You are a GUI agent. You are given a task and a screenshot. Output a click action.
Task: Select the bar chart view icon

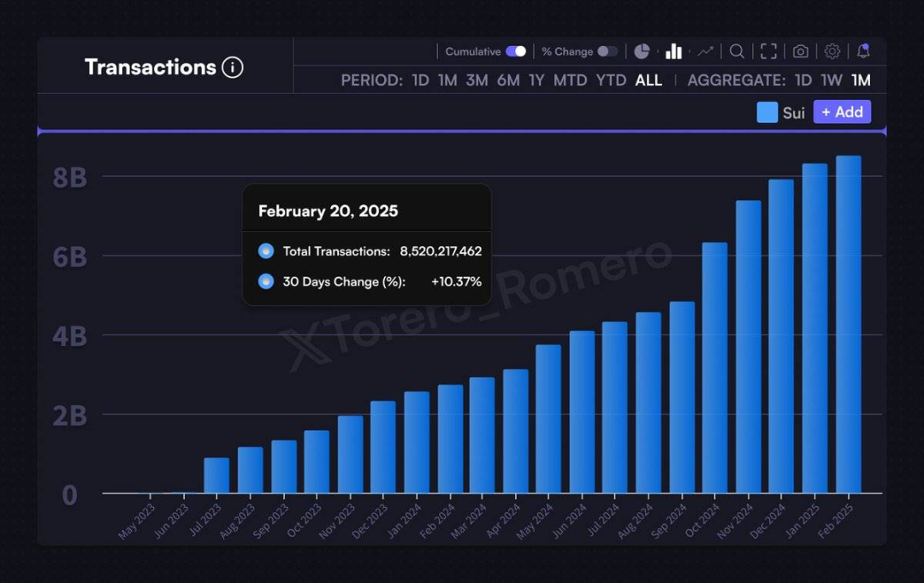tap(673, 51)
